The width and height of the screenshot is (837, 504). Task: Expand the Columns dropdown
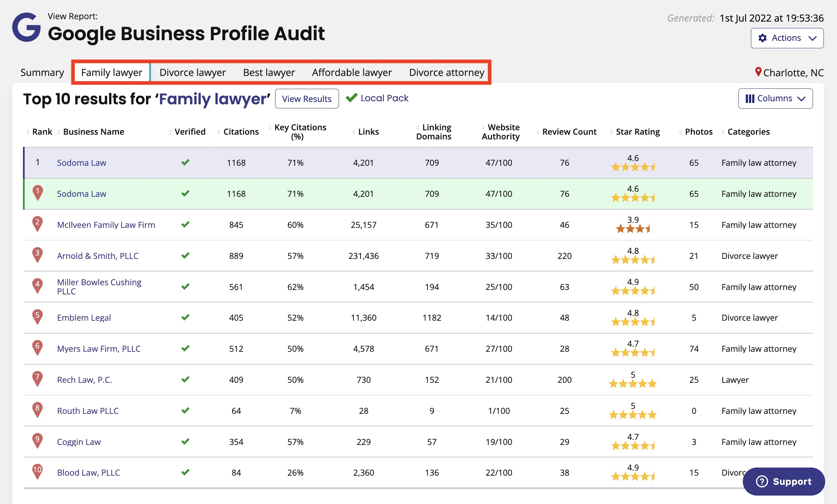pyautogui.click(x=775, y=99)
